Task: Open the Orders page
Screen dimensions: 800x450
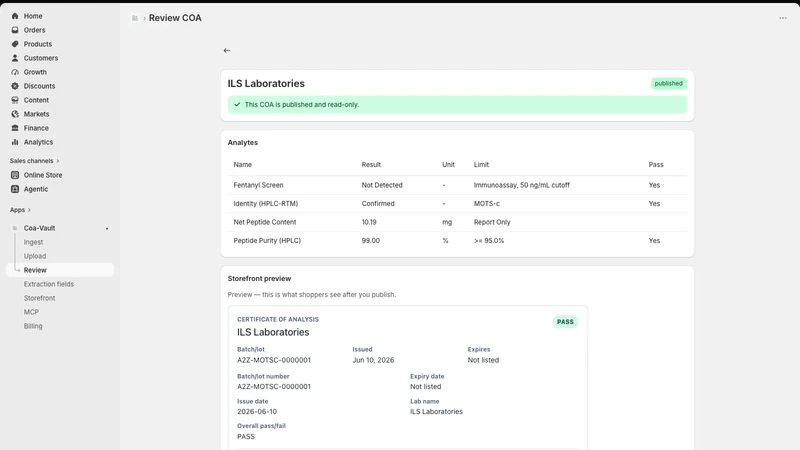Action: point(34,30)
